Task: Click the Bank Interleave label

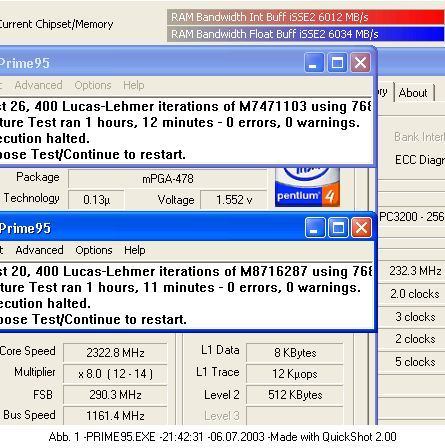Action: pos(419,137)
